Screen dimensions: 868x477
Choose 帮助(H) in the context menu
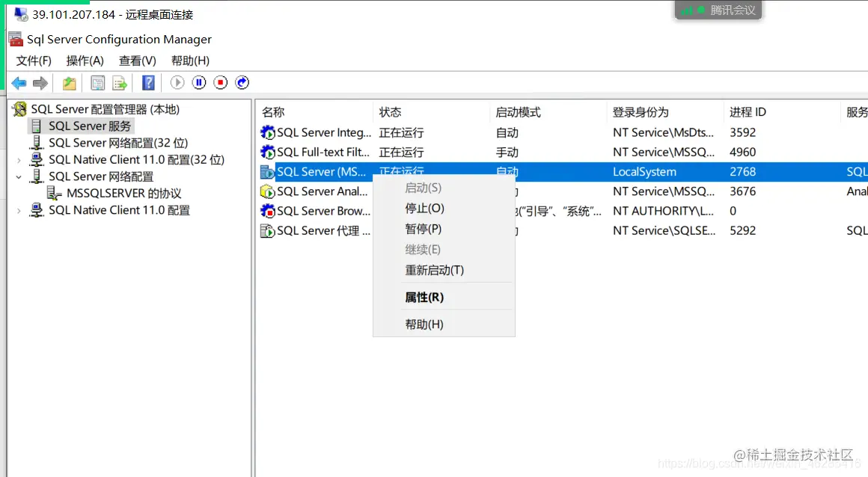point(444,324)
